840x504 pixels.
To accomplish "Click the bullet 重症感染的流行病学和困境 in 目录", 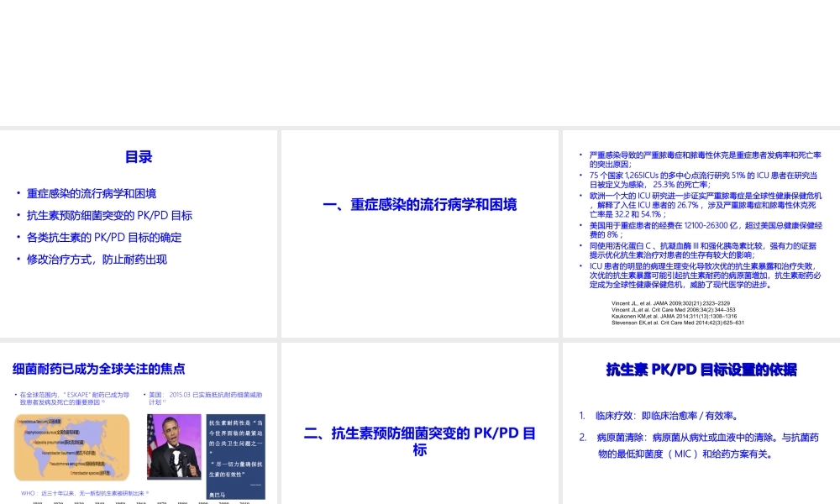I will [92, 193].
